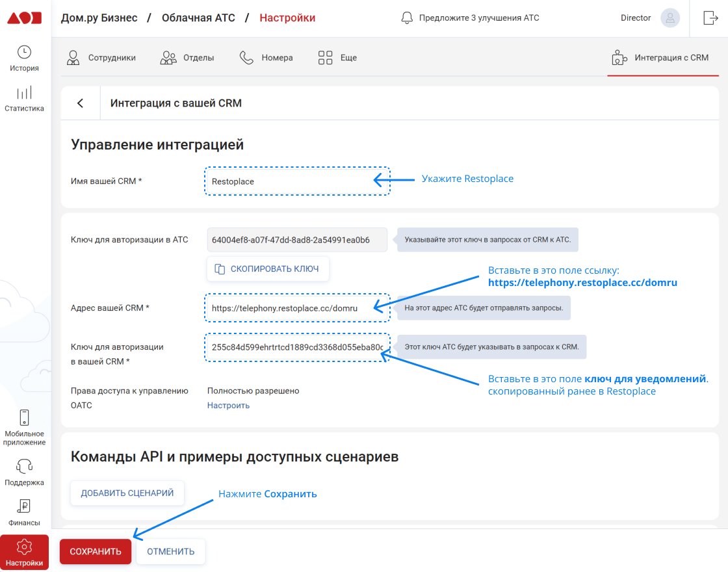Open the Еще menu
728x572 pixels.
(x=337, y=57)
